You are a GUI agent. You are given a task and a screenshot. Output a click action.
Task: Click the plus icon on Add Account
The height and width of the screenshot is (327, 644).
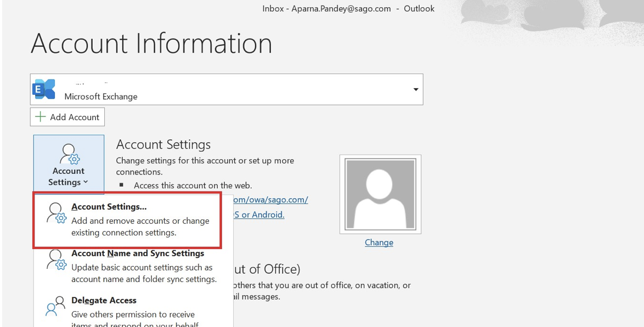(40, 117)
